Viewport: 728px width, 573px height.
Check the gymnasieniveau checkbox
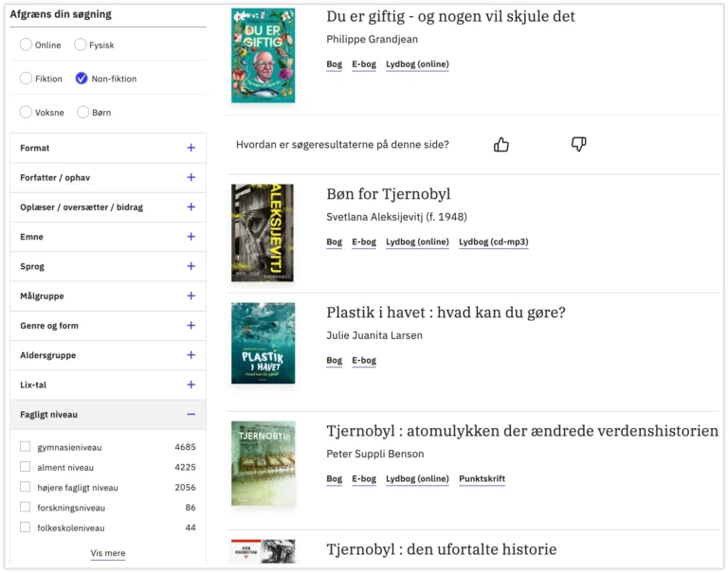click(x=26, y=447)
